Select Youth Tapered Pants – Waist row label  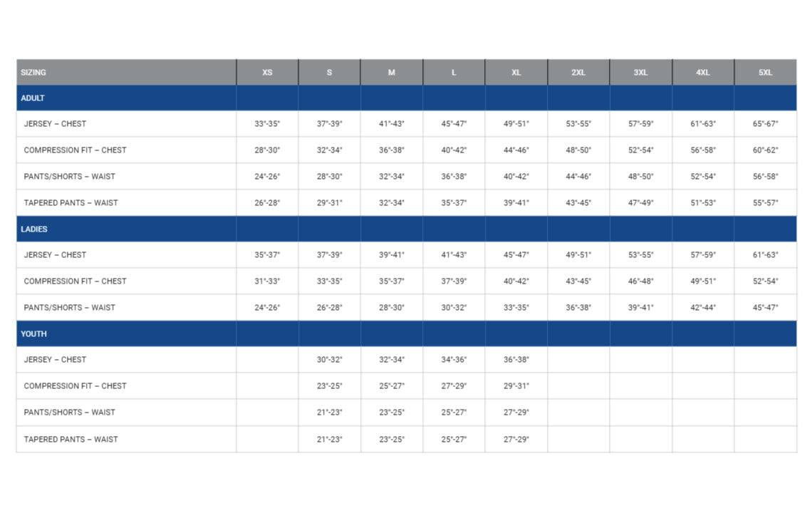coord(71,440)
